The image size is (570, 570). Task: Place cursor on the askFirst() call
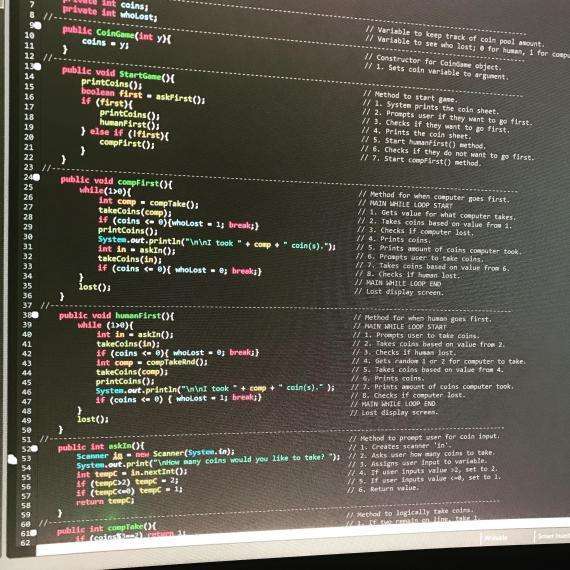pos(180,98)
